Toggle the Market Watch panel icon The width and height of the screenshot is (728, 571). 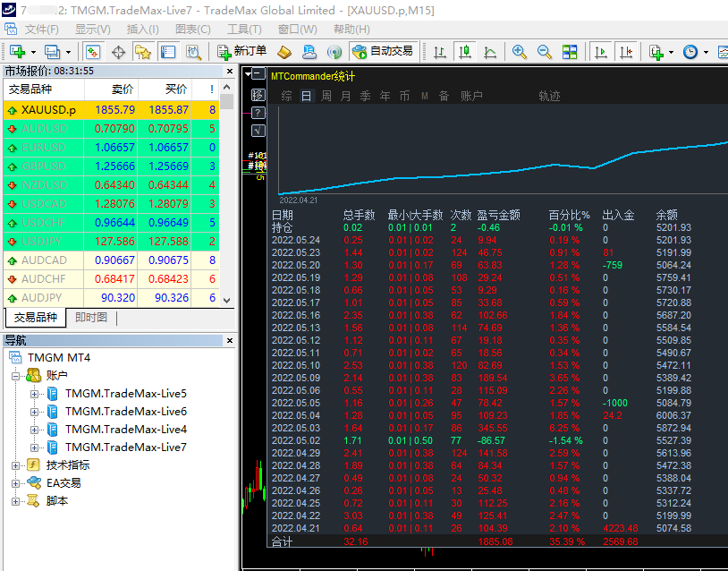point(93,52)
